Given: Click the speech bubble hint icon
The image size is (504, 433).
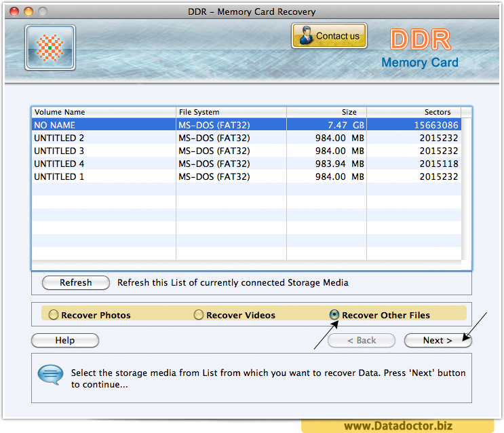Looking at the screenshot, I should (x=50, y=375).
